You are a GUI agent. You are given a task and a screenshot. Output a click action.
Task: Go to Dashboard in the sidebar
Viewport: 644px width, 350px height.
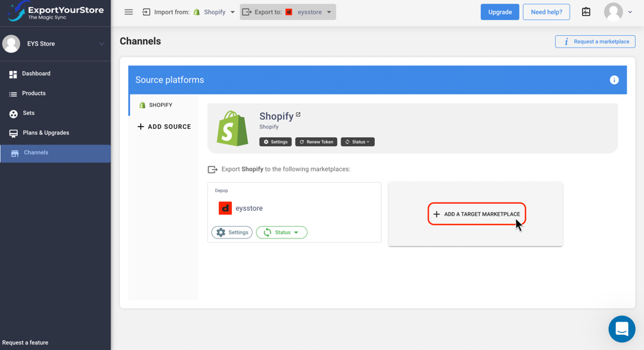[x=56, y=74]
